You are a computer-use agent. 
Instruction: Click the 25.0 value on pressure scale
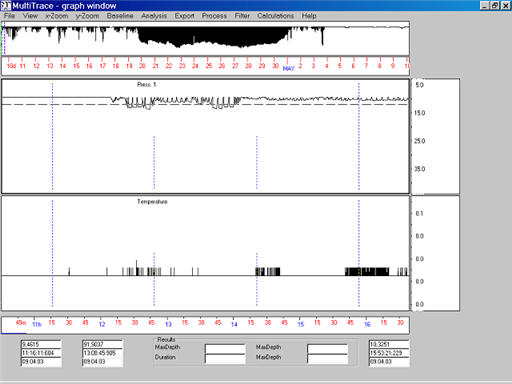click(420, 141)
